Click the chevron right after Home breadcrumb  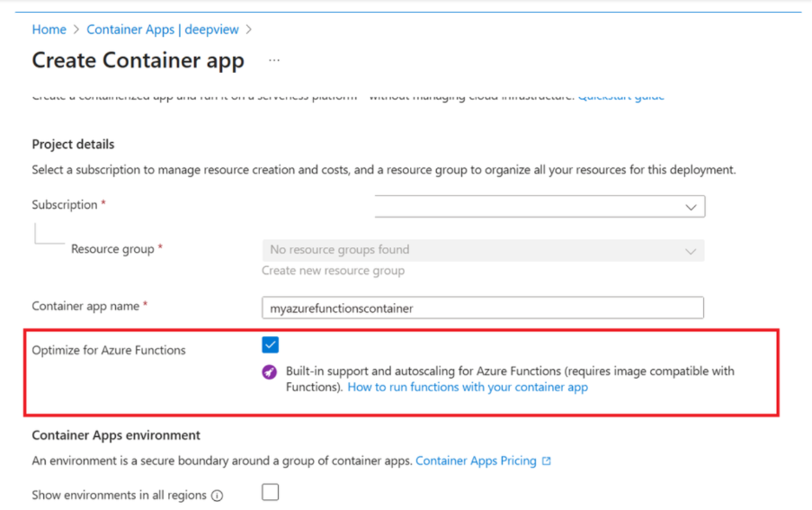pyautogui.click(x=76, y=30)
